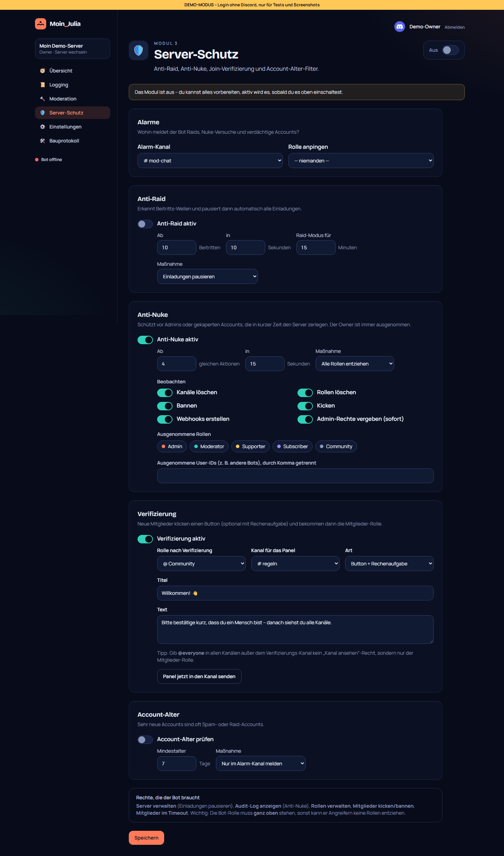Select the Moderator exempt role chip
The height and width of the screenshot is (856, 504).
209,446
